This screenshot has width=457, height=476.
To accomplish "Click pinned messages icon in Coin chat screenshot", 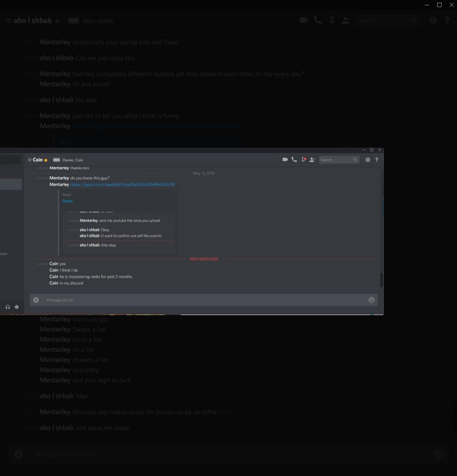I will (303, 160).
